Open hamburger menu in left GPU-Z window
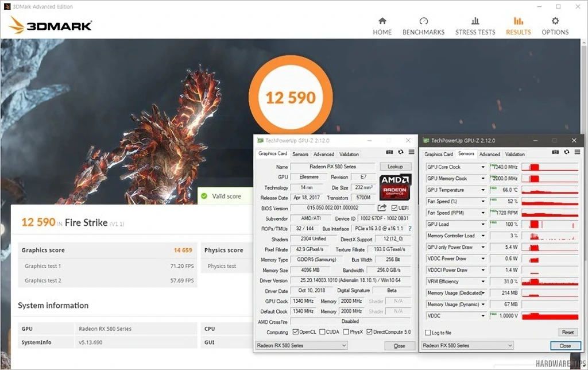 pyautogui.click(x=411, y=152)
